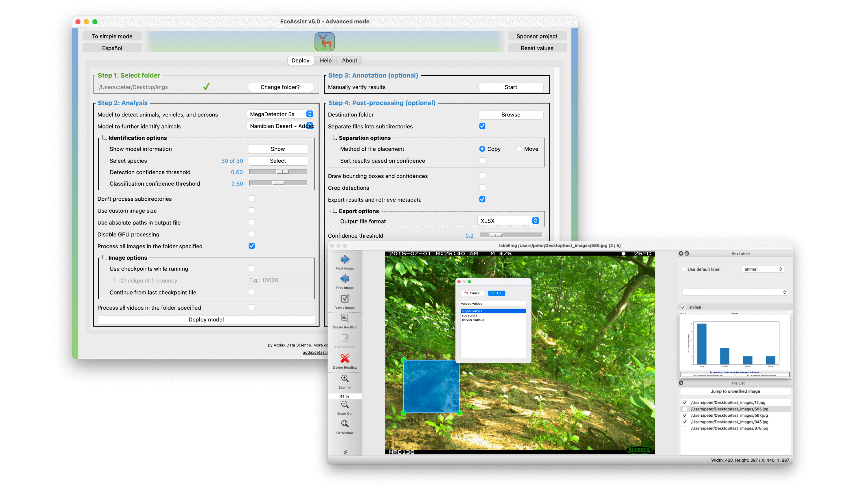Screen dimensions: 868x488
Task: Open the About tab
Action: 350,60
